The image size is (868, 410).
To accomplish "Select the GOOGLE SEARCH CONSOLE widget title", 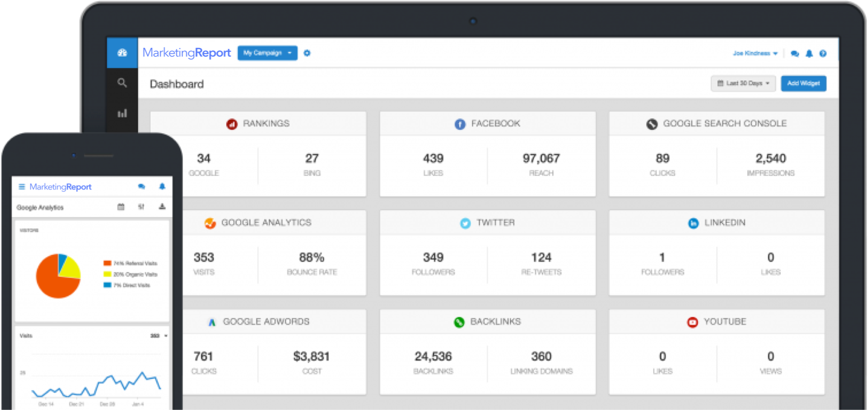I will [x=725, y=124].
